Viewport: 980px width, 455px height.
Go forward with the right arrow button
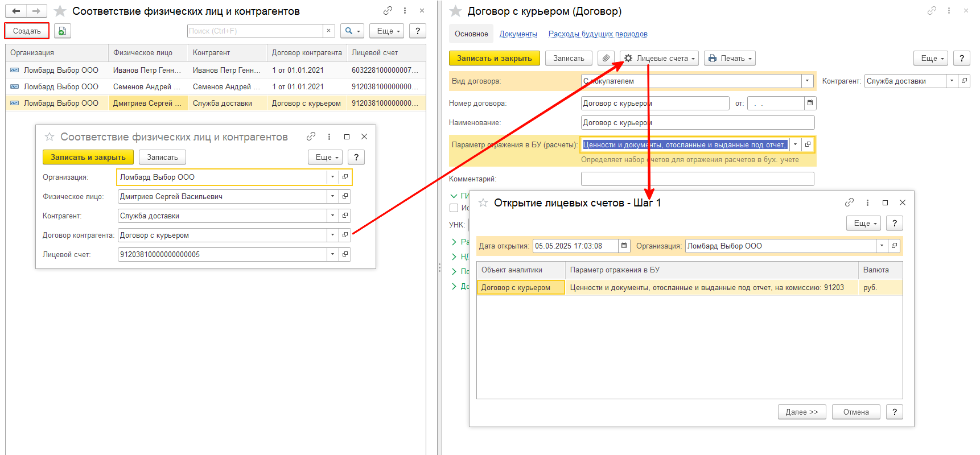coord(36,11)
